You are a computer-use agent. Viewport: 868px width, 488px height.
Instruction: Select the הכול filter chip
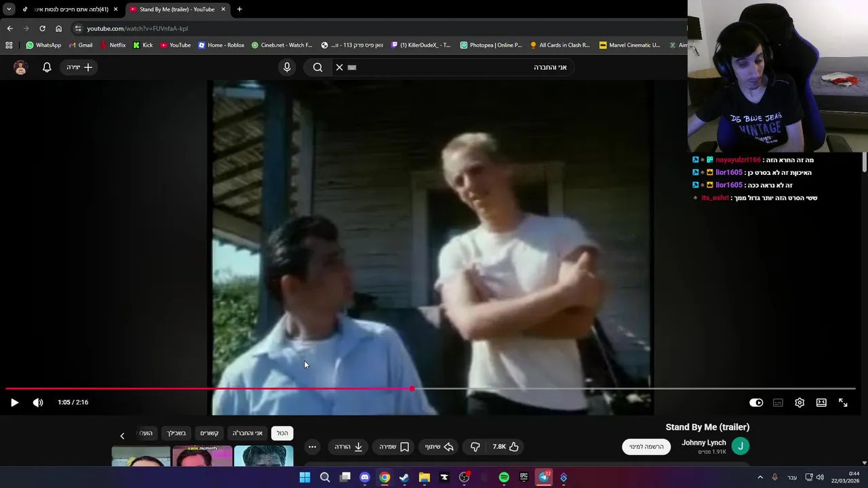tap(282, 433)
